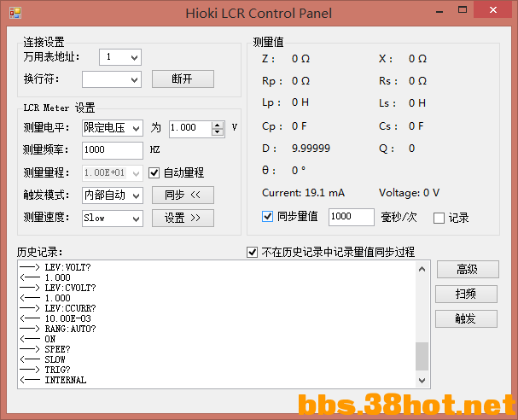Screen dimensions: 518x420
Task: Open the 万用表地址 address dropdown
Action: [120, 57]
